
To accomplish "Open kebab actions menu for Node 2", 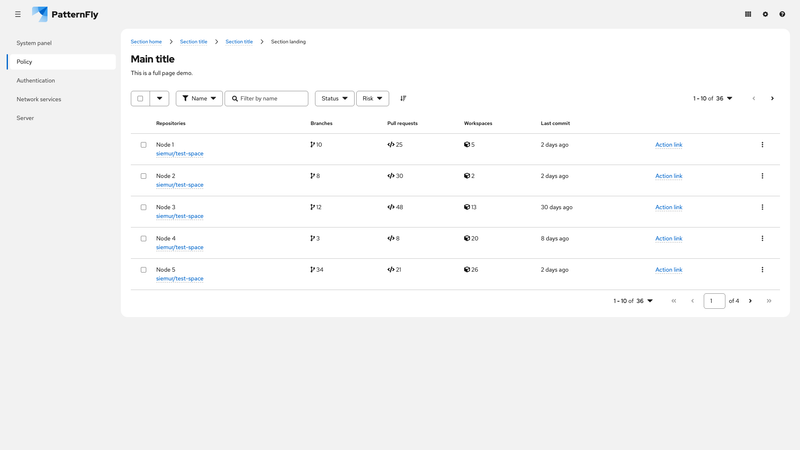I will pos(762,176).
